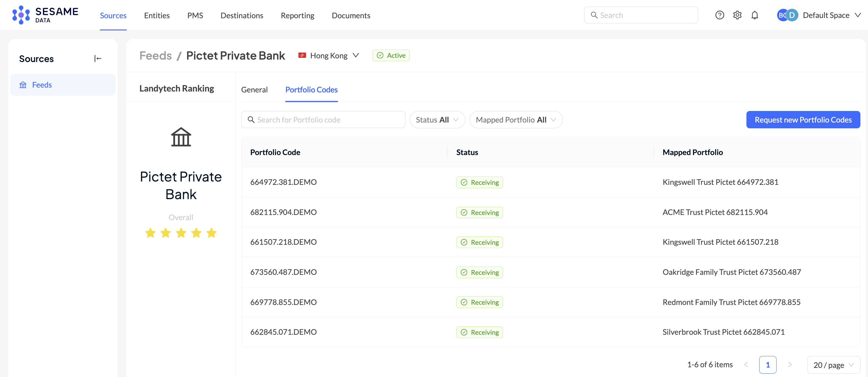Open the help question mark icon

click(x=719, y=15)
